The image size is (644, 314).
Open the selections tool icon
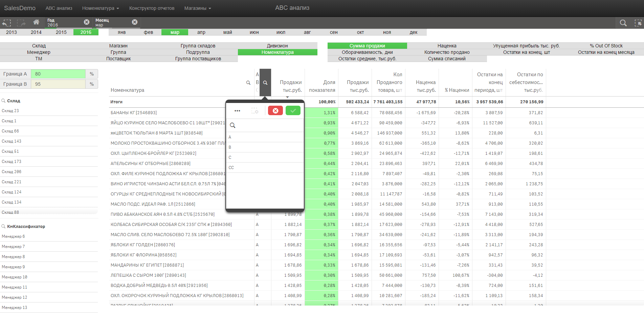[x=638, y=23]
